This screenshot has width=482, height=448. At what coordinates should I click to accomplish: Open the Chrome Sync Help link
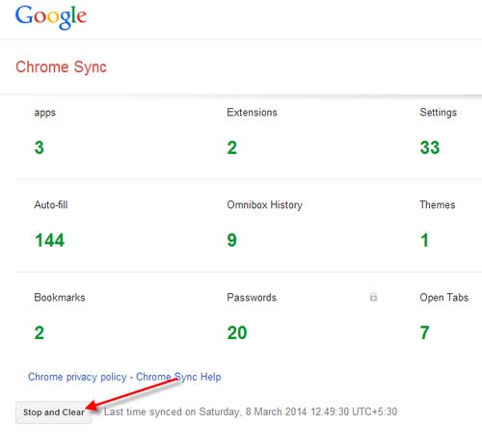pos(178,377)
